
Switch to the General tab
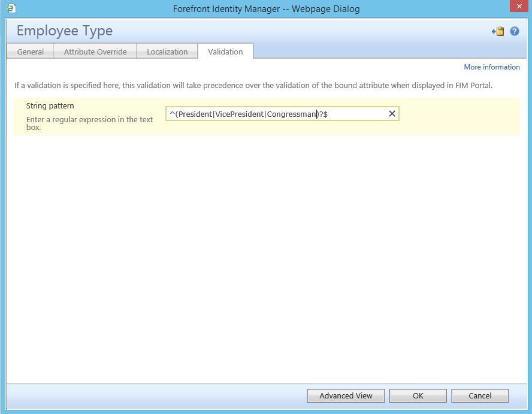pos(30,52)
